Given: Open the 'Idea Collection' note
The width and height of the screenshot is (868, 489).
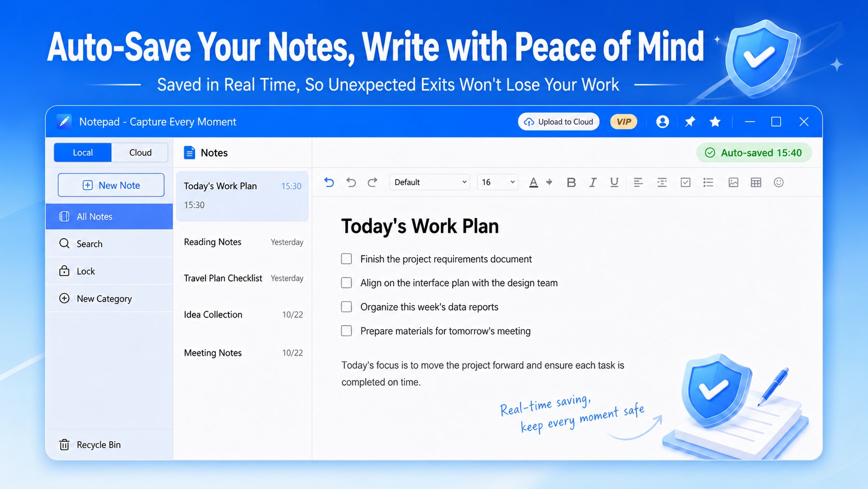Looking at the screenshot, I should tap(242, 314).
